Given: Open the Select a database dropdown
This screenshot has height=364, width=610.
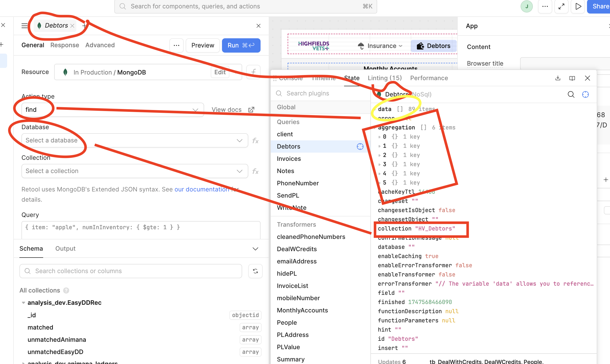Looking at the screenshot, I should (x=135, y=140).
